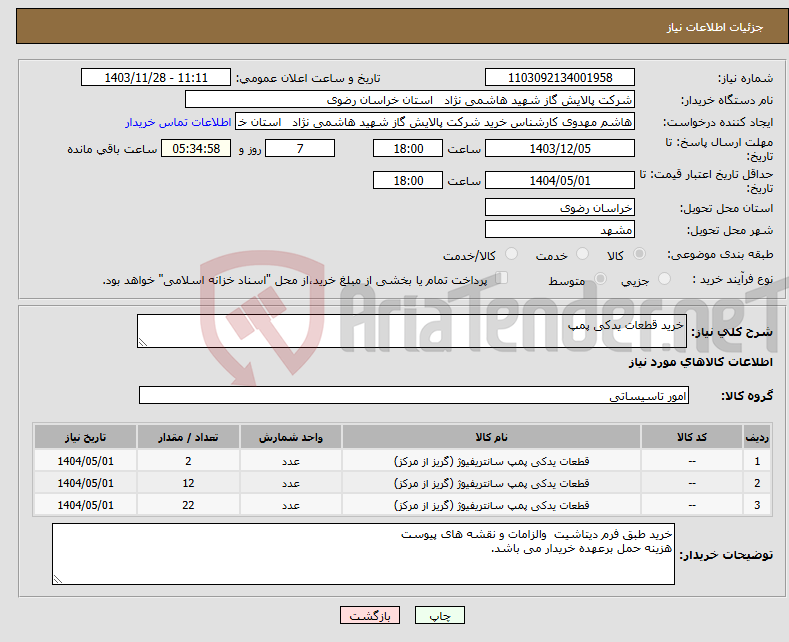The height and width of the screenshot is (642, 789).
Task: Click need date cell in row 3
Action: 86,505
